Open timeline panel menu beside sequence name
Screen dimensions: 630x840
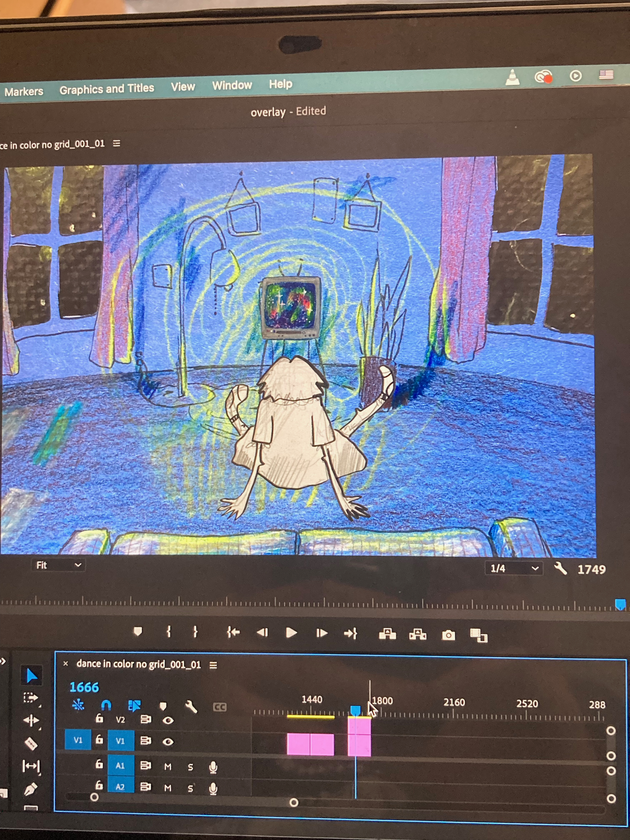(213, 665)
